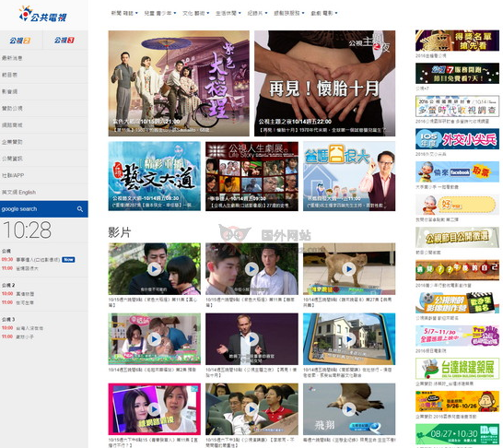Viewport: 503px width, 448px height.
Task: Expand the 兒童 青少年 dropdown menu
Action: [160, 13]
